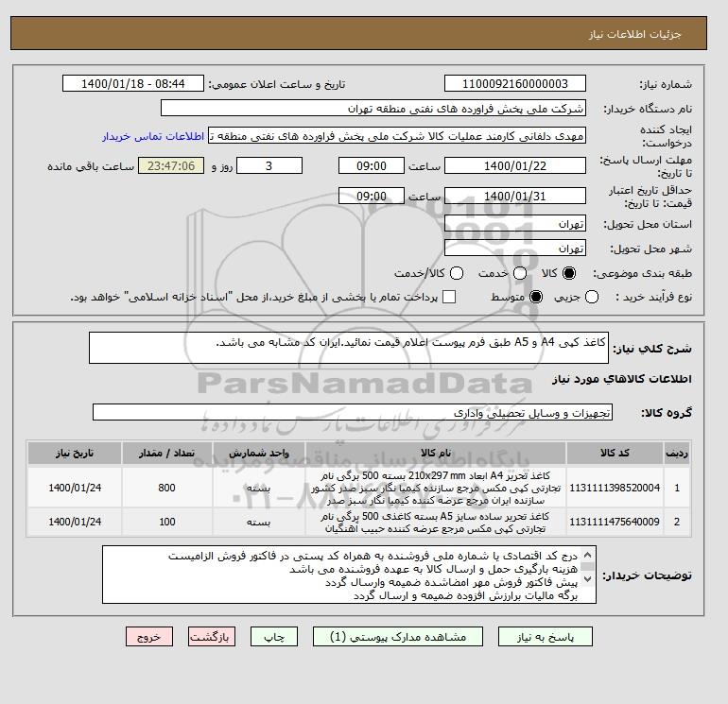
Task: Select the جزیی purchase type radio
Action: pos(592,297)
